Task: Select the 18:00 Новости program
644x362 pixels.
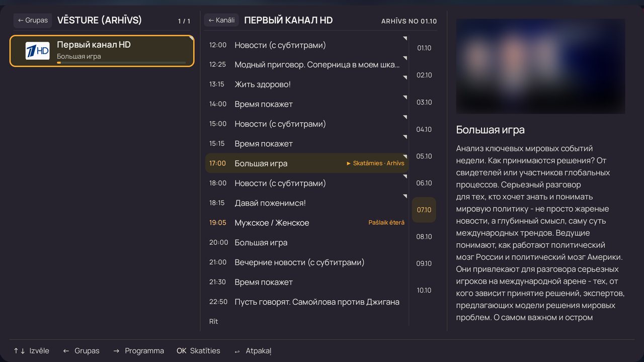Action: tap(307, 183)
